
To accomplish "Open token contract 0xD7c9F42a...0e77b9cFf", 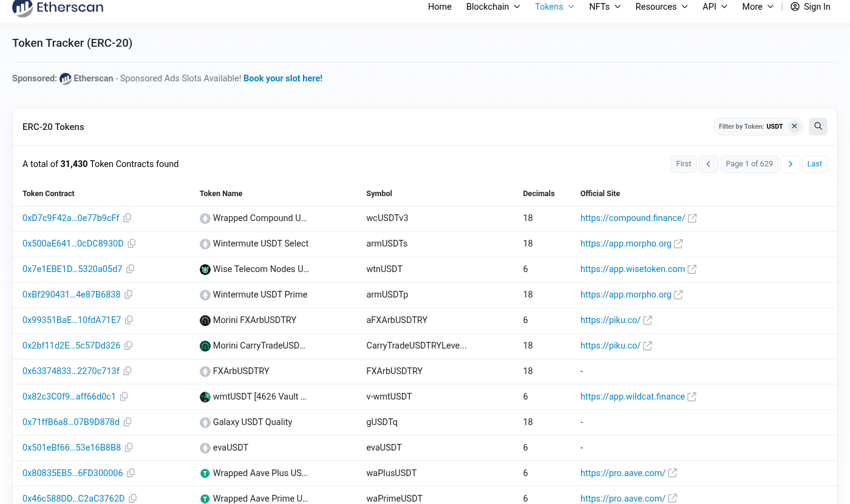I will 71,218.
